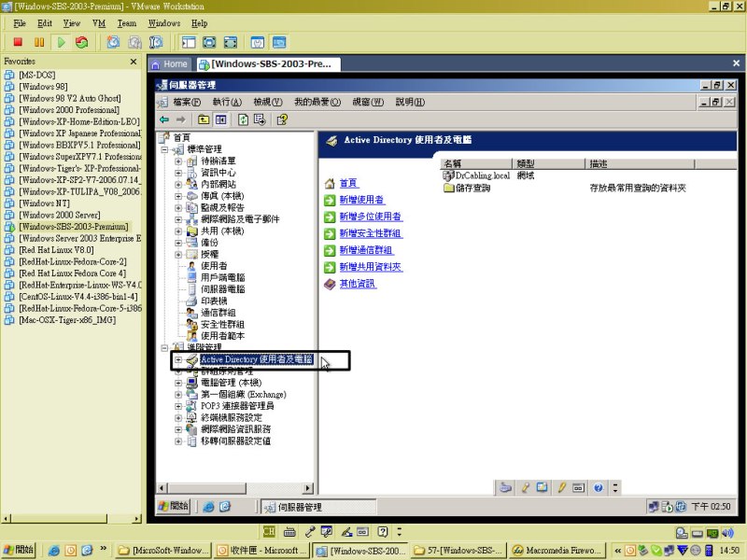Image resolution: width=747 pixels, height=560 pixels.
Task: Click the 新增共用資料夾 link
Action: point(371,267)
